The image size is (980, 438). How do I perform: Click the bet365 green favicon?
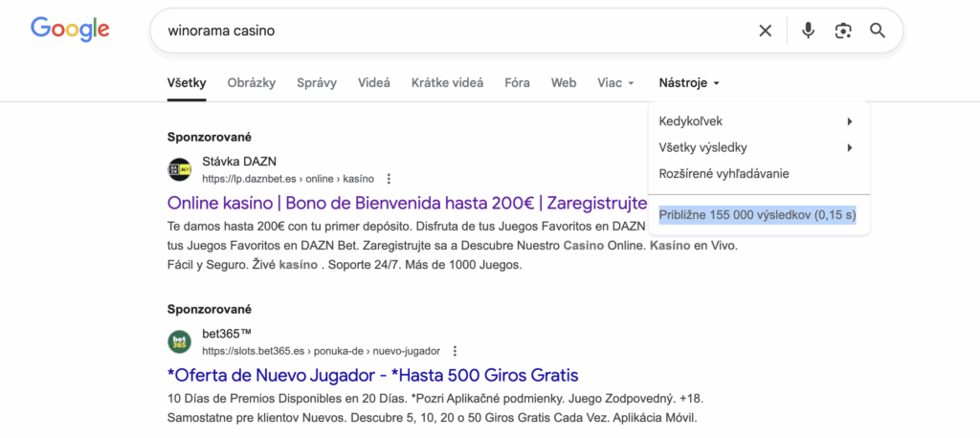coord(179,342)
